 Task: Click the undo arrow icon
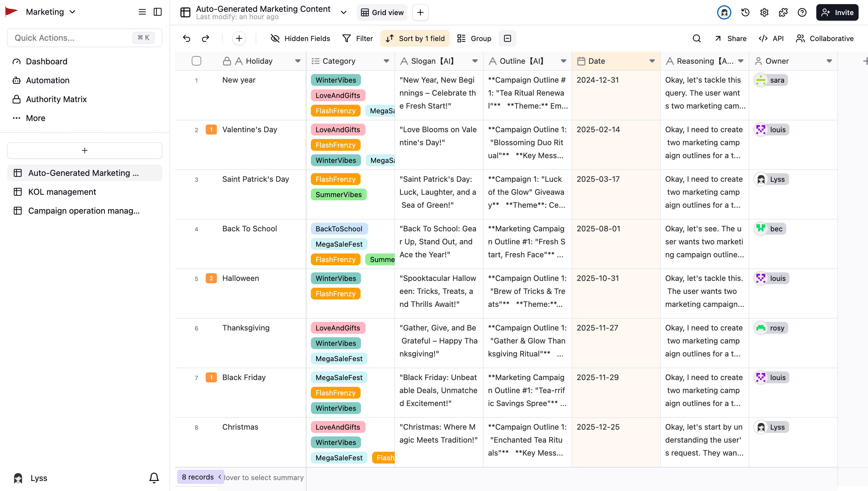click(x=187, y=38)
